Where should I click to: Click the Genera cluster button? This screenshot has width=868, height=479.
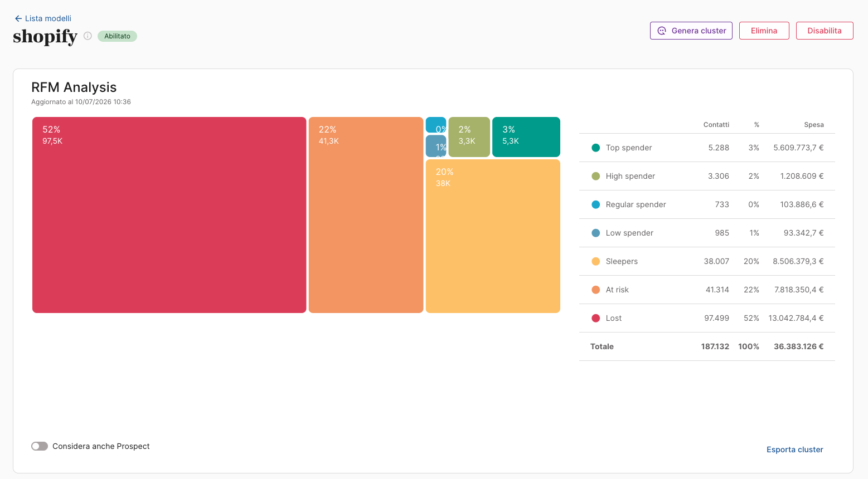(691, 31)
